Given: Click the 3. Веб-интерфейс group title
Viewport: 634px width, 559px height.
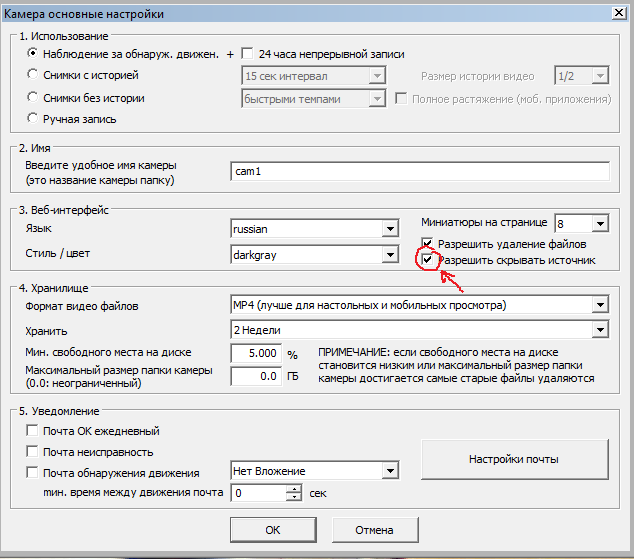Looking at the screenshot, I should 63,210.
